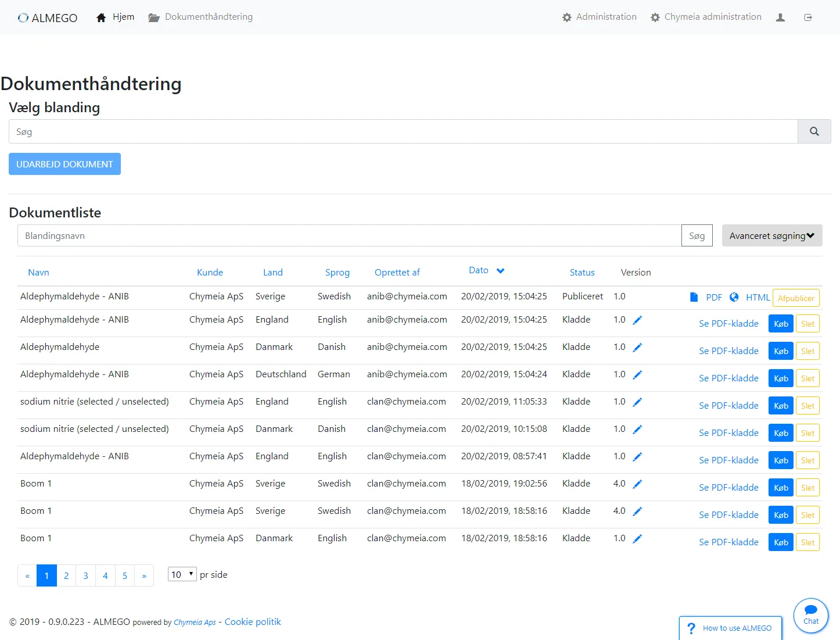Go to next pagination page »
Screen dimensions: 840x640
144,575
